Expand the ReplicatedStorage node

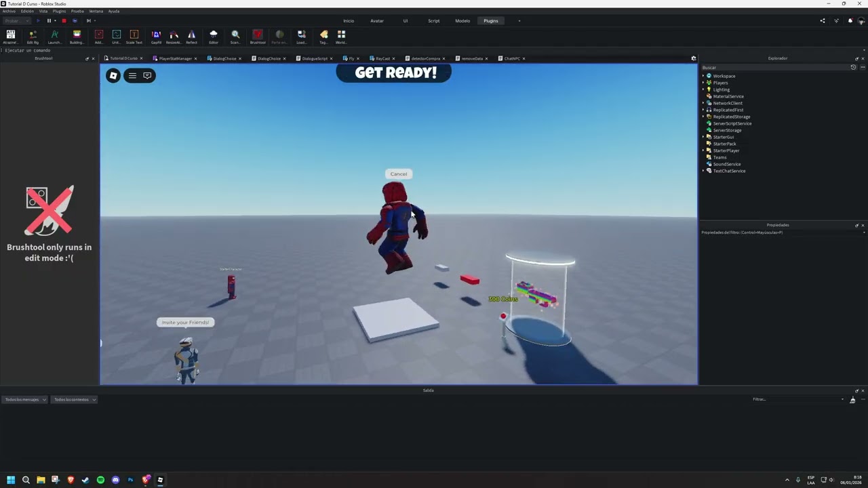tap(703, 117)
